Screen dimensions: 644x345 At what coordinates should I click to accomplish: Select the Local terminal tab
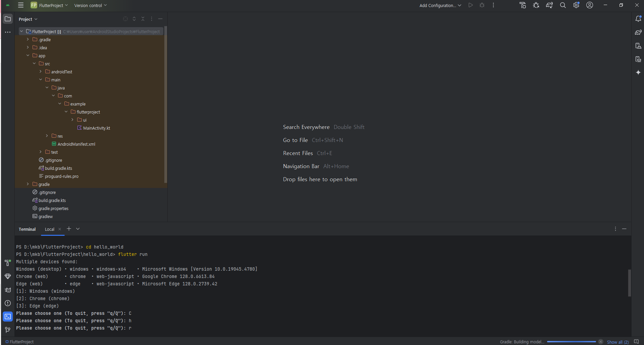click(x=50, y=229)
